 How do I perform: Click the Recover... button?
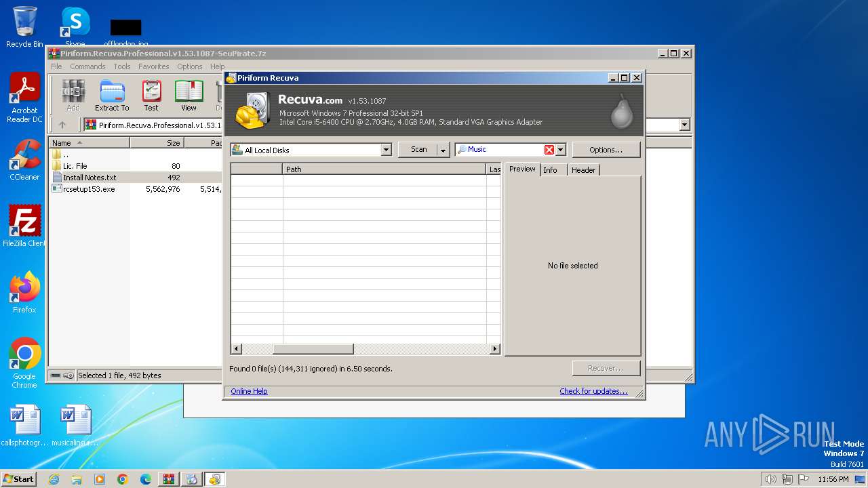click(606, 368)
